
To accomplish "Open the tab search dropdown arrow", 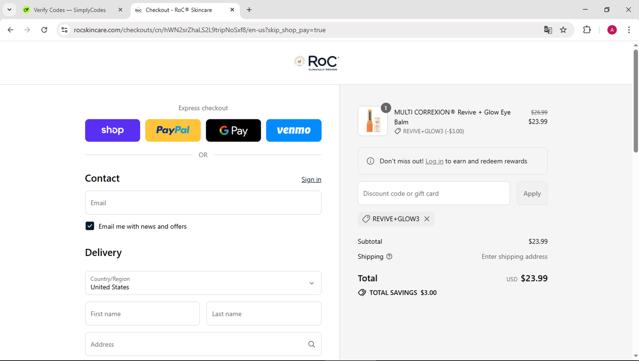I will click(9, 10).
